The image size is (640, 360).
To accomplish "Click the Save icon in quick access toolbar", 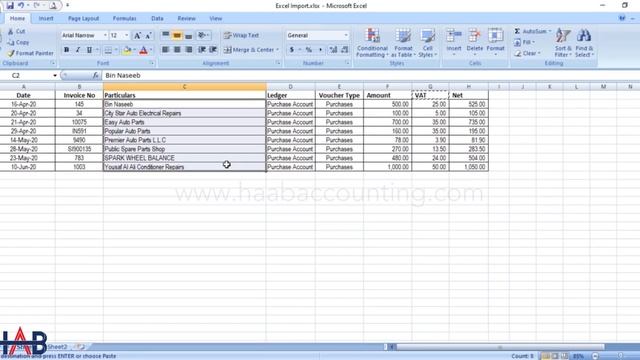I will [x=10, y=5].
